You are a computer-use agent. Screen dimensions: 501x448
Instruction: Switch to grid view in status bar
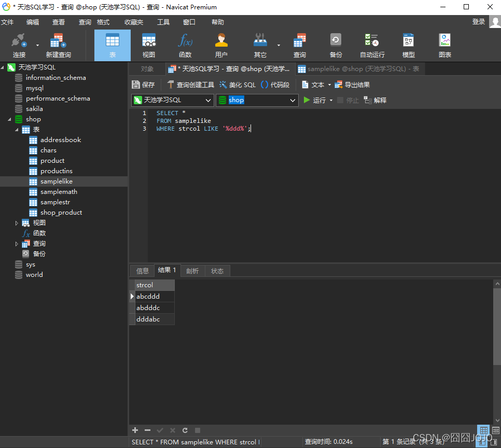pyautogui.click(x=484, y=430)
